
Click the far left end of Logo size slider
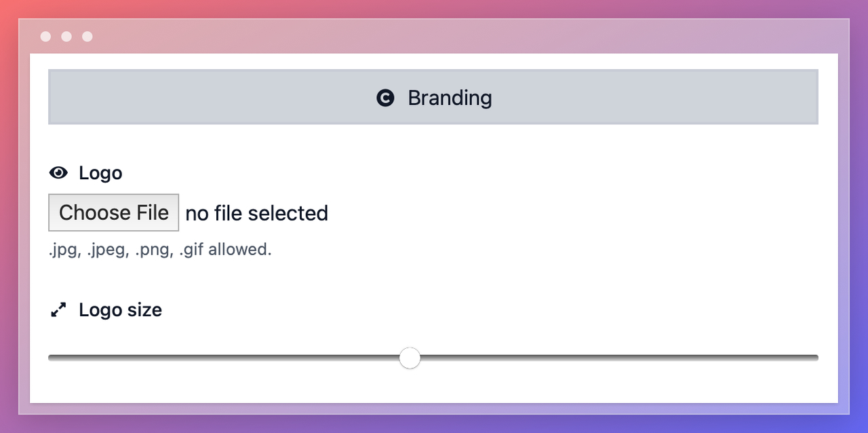51,358
